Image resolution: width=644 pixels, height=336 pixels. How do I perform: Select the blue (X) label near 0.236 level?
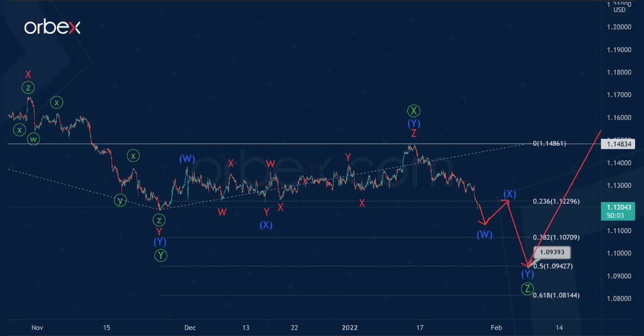tap(509, 193)
